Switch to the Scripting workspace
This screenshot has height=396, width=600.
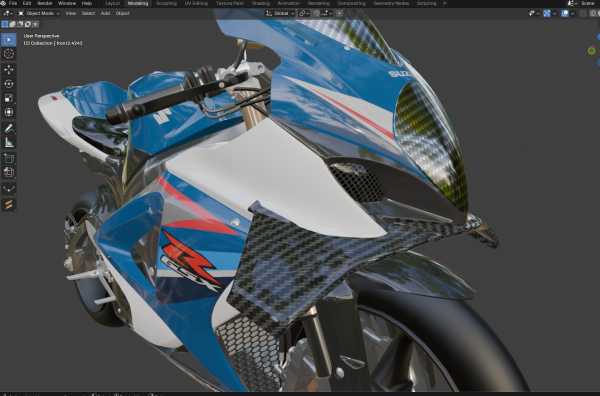click(x=427, y=3)
